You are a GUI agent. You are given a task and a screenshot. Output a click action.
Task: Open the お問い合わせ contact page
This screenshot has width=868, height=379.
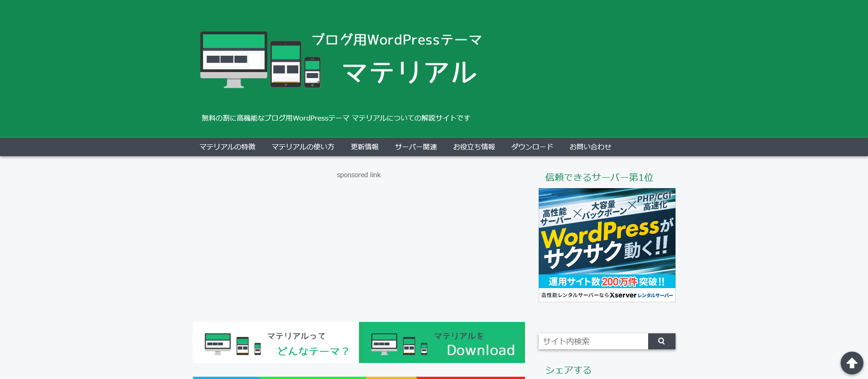[590, 147]
